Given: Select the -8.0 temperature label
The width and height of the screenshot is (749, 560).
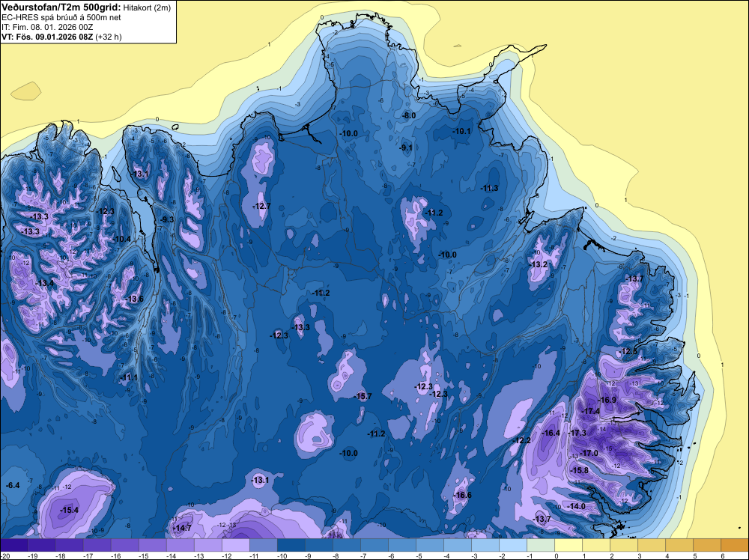Looking at the screenshot, I should point(409,115).
